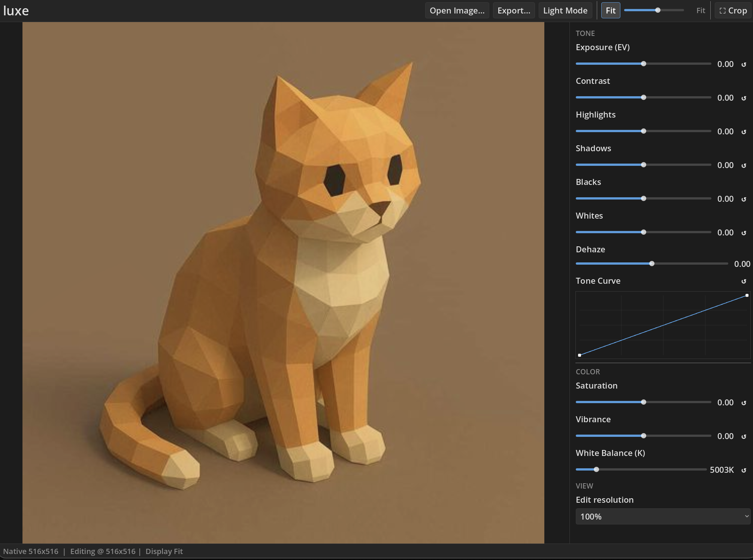Click the Dehaze 0.00 value
Viewport: 753px width, 560px height.
742,264
